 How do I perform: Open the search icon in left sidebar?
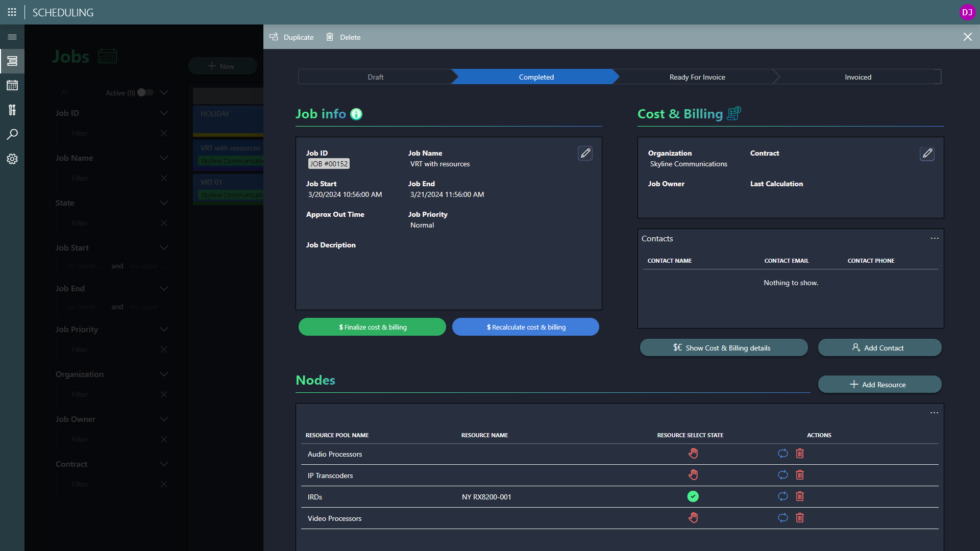[12, 134]
